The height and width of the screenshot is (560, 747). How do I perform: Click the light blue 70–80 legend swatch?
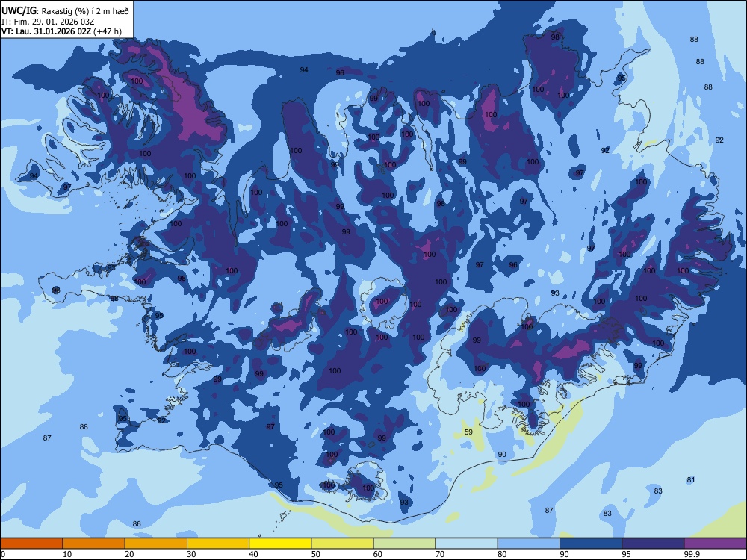[466, 544]
